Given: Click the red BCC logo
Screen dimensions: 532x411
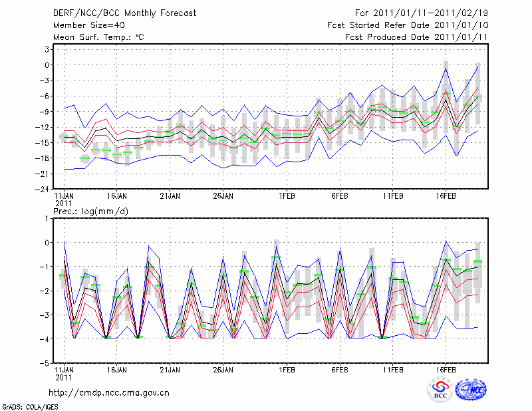Looking at the screenshot, I should pyautogui.click(x=440, y=390).
